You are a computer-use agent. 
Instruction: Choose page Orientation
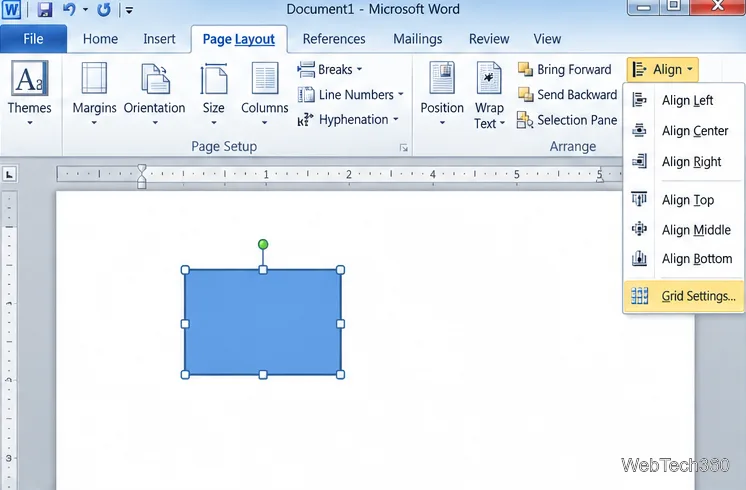tap(154, 93)
